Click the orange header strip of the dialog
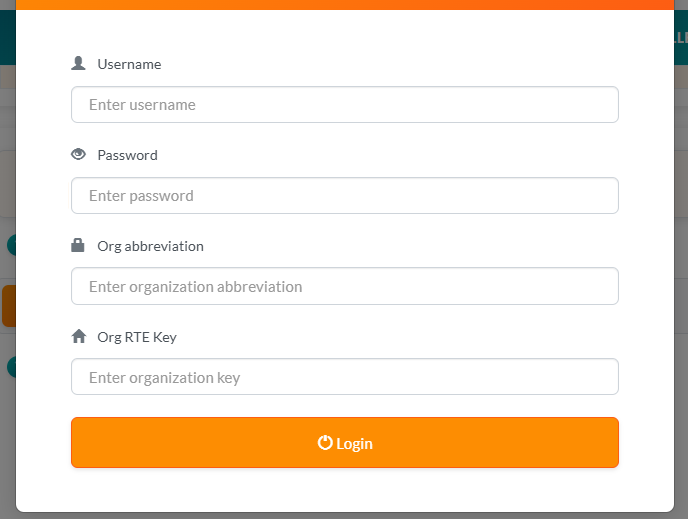688x519 pixels. pos(345,5)
